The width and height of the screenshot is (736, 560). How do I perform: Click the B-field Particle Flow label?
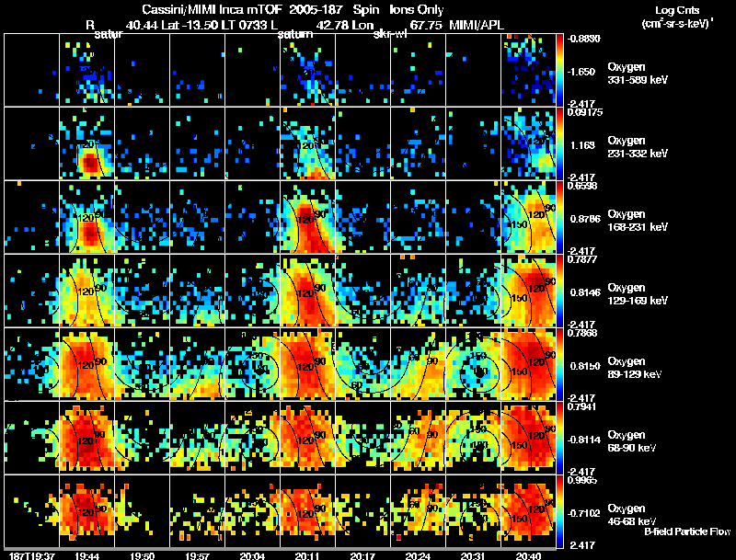[687, 531]
